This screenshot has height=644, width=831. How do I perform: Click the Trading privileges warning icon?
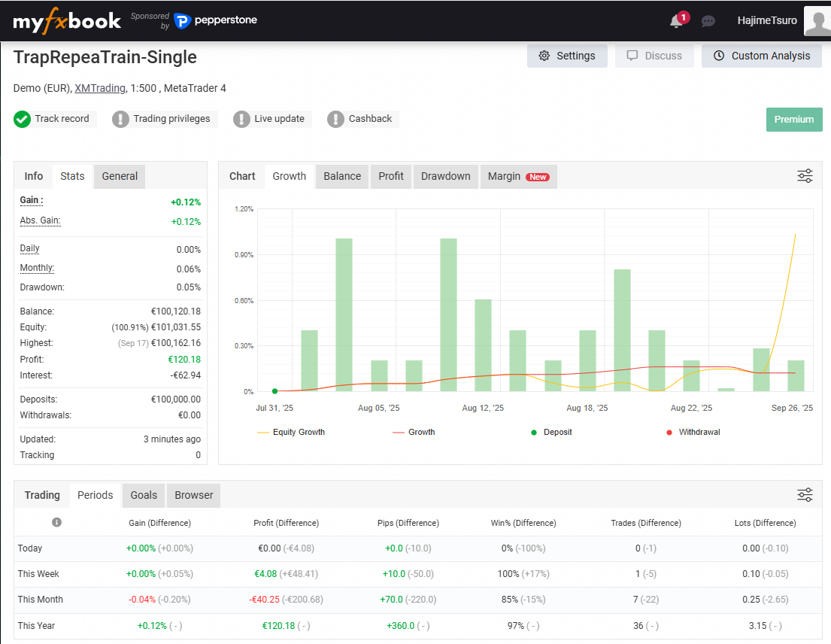tap(120, 120)
